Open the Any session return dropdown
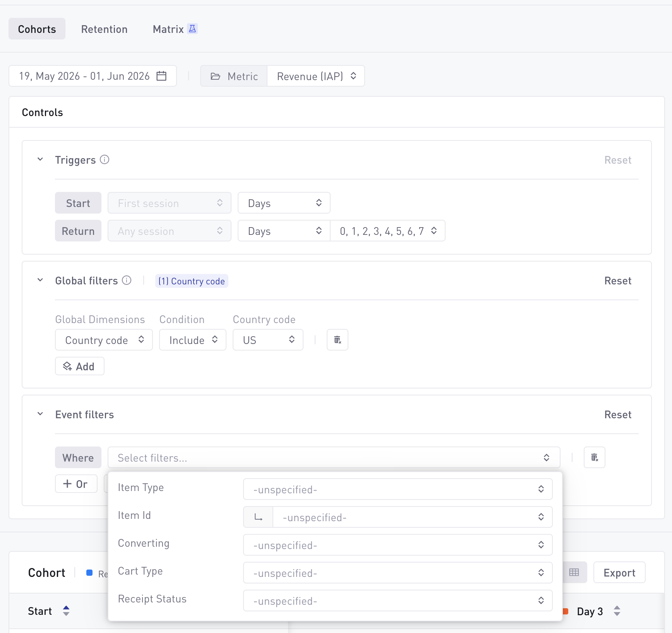Screen dimensions: 672x633 coord(170,231)
